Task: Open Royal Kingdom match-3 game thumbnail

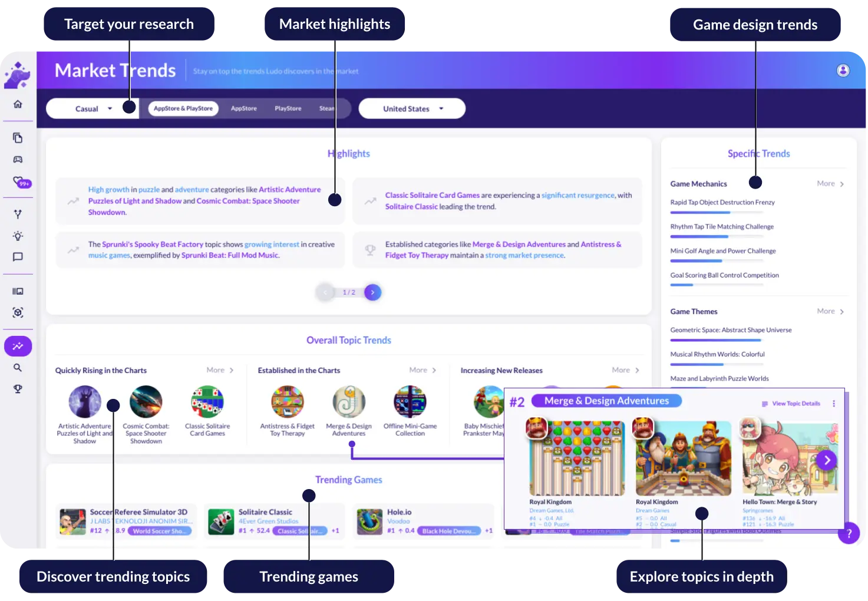Action: pos(577,458)
